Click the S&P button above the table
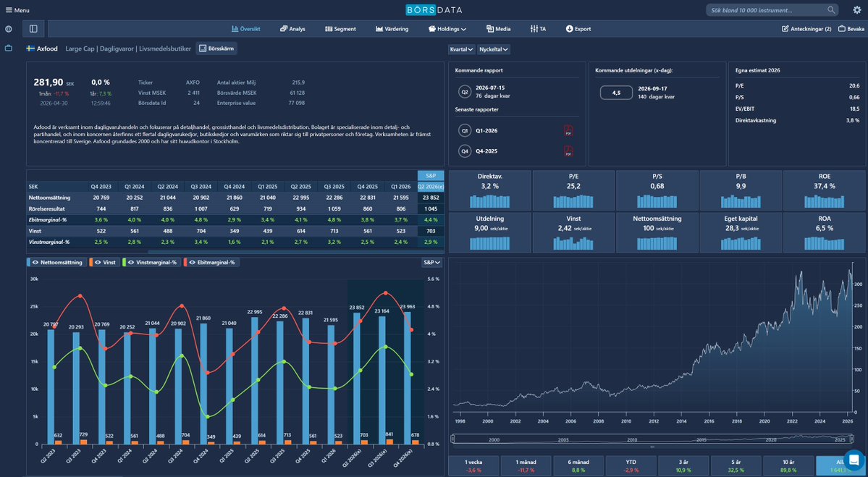This screenshot has height=477, width=868. tap(431, 175)
